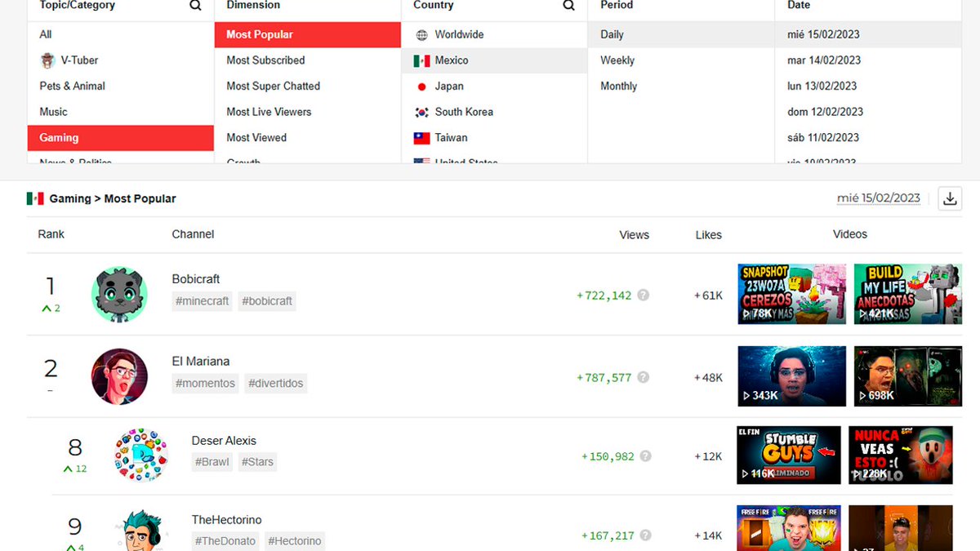The height and width of the screenshot is (551, 980).
Task: Open Deser Alexis channel name link
Action: coord(224,441)
